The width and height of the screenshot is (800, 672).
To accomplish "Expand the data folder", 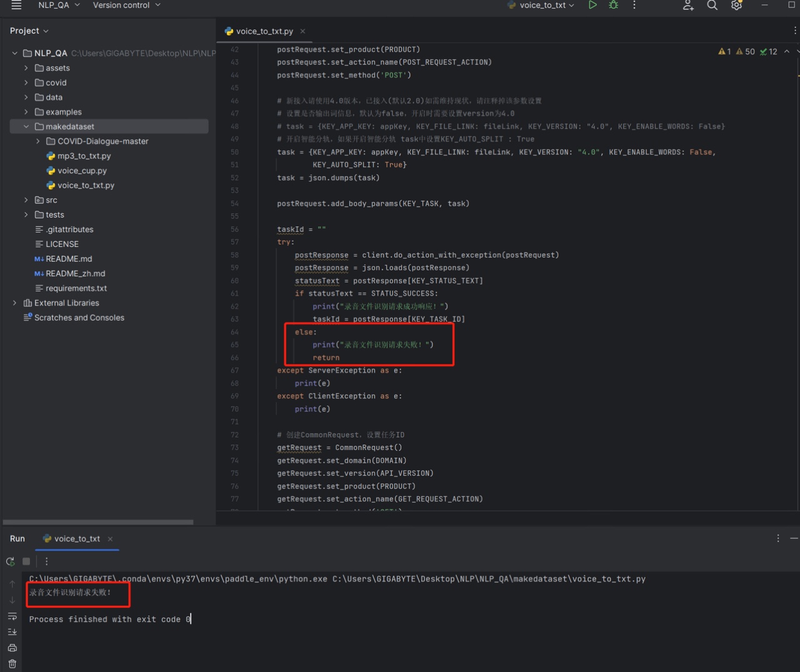I will (26, 98).
